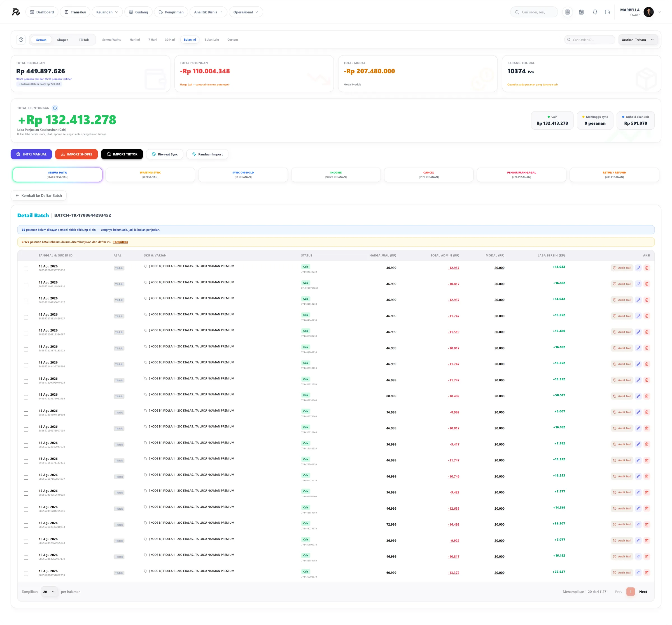Screen dimensions: 672x625
Task: Delete the order row with laba +50.517
Action: click(x=647, y=396)
